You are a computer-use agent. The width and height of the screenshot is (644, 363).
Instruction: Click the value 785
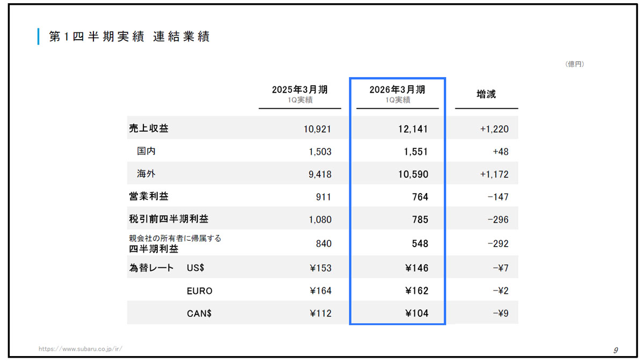click(420, 219)
